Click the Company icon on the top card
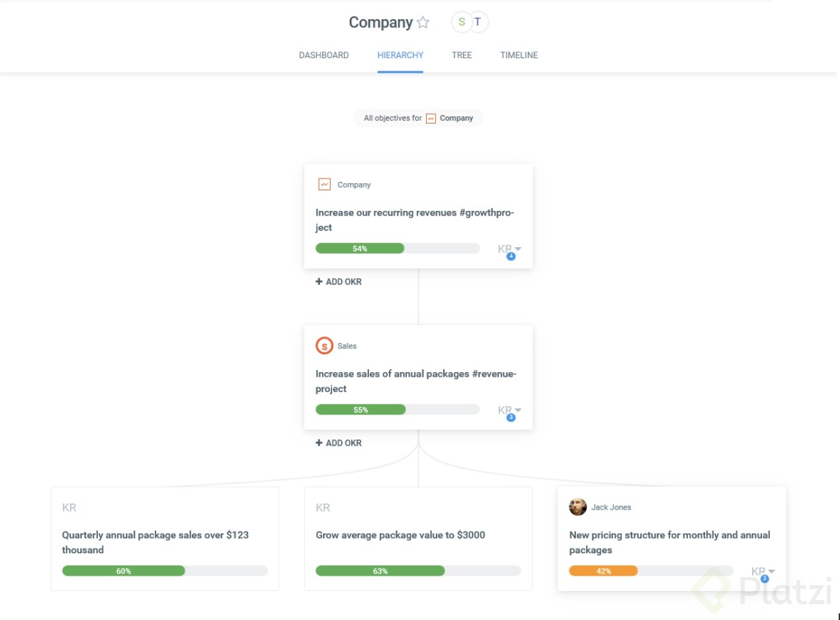 [x=324, y=184]
